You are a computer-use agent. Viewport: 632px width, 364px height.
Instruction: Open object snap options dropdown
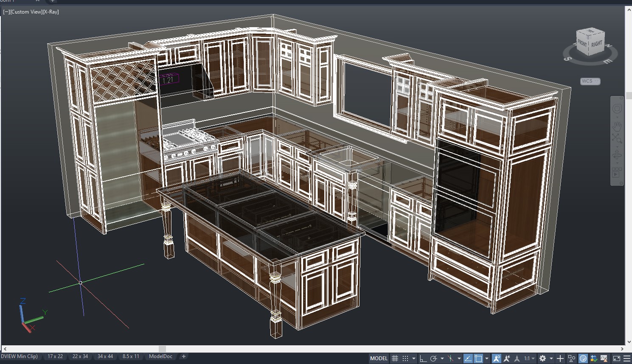coord(487,358)
